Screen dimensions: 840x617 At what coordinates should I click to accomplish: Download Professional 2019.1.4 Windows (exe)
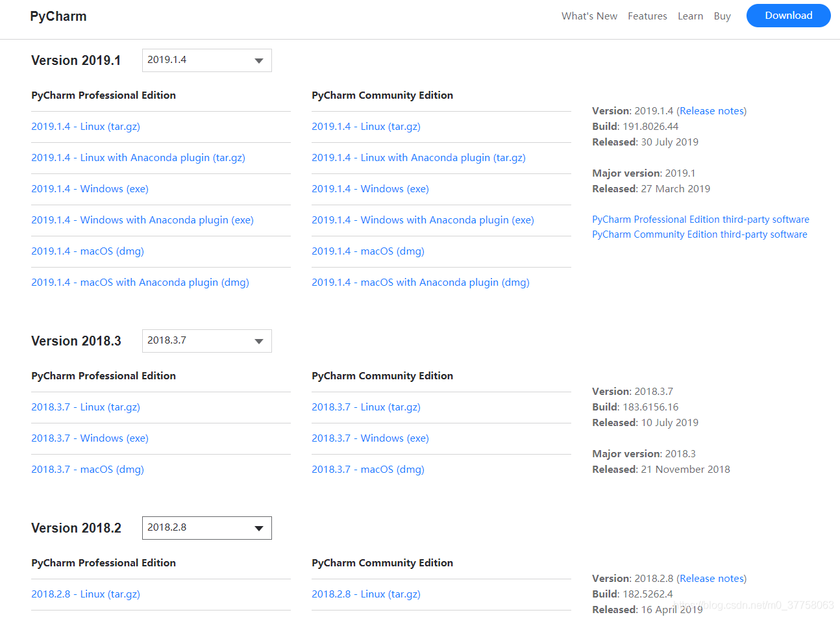click(x=90, y=189)
